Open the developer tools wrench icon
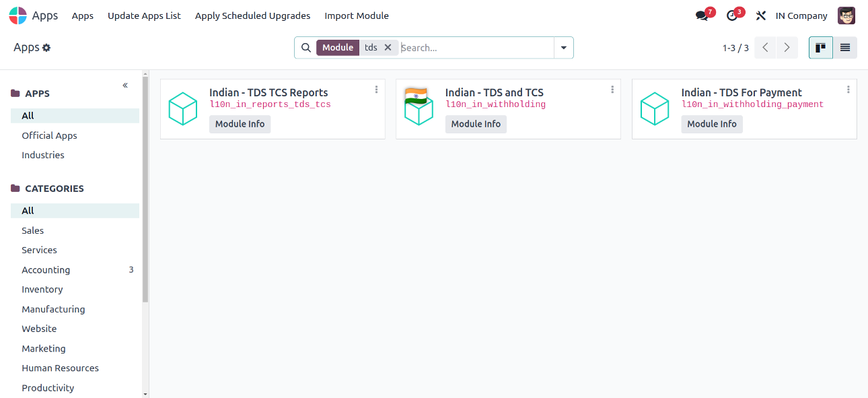Screen dimensions: 868x398 (x=761, y=15)
